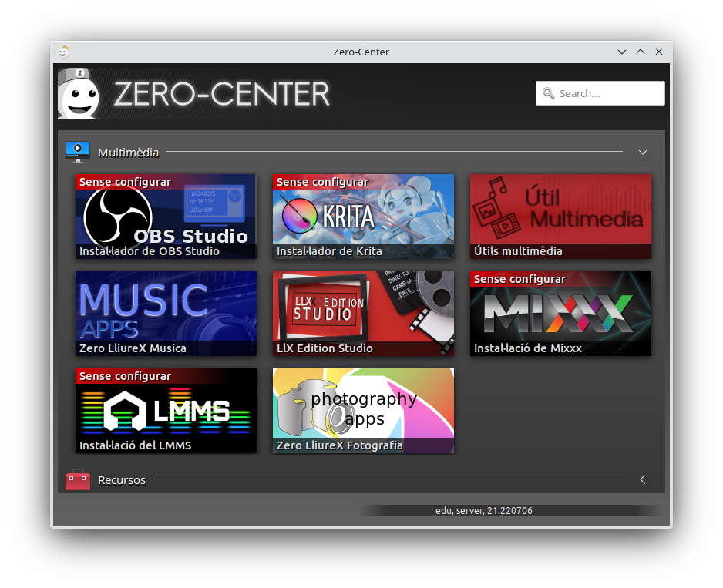Image resolution: width=723 pixels, height=588 pixels.
Task: Click the Recursos section label
Action: (122, 480)
